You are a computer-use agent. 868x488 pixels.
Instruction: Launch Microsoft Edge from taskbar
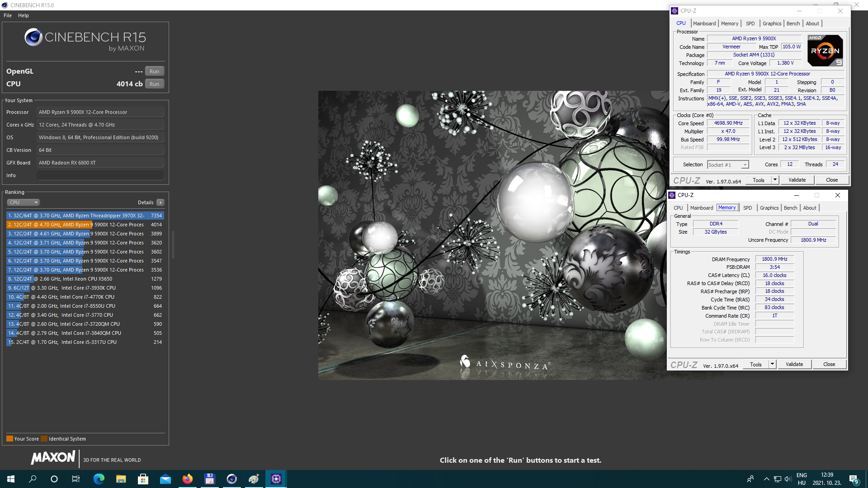pyautogui.click(x=99, y=479)
